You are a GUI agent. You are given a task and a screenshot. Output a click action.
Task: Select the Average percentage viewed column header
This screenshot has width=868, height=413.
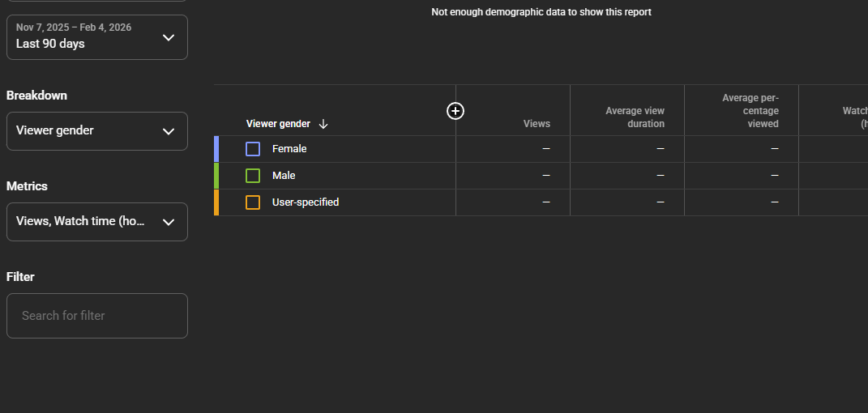(750, 111)
